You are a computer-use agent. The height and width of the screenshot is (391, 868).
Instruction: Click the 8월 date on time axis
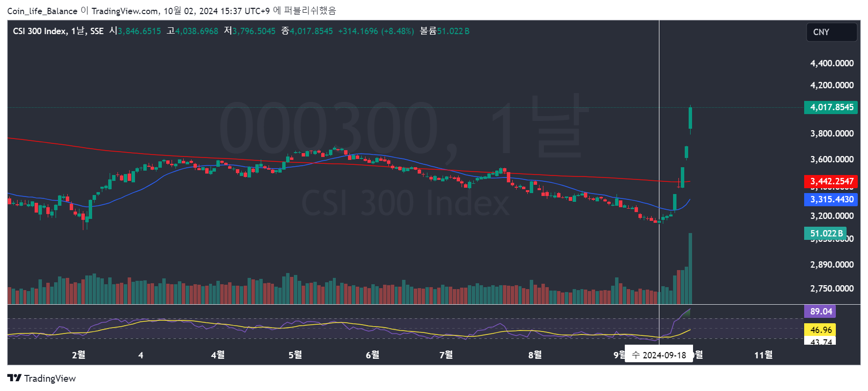[x=535, y=355]
